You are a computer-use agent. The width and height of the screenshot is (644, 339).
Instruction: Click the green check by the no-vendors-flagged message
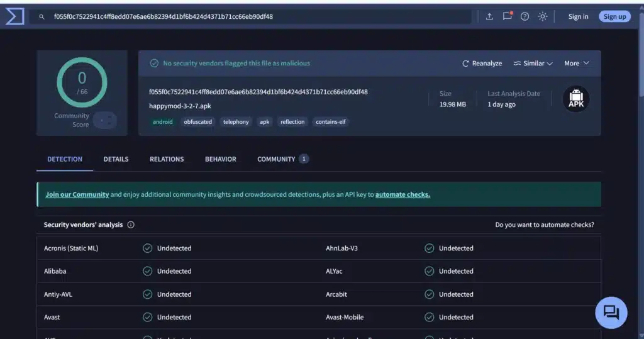pyautogui.click(x=154, y=64)
